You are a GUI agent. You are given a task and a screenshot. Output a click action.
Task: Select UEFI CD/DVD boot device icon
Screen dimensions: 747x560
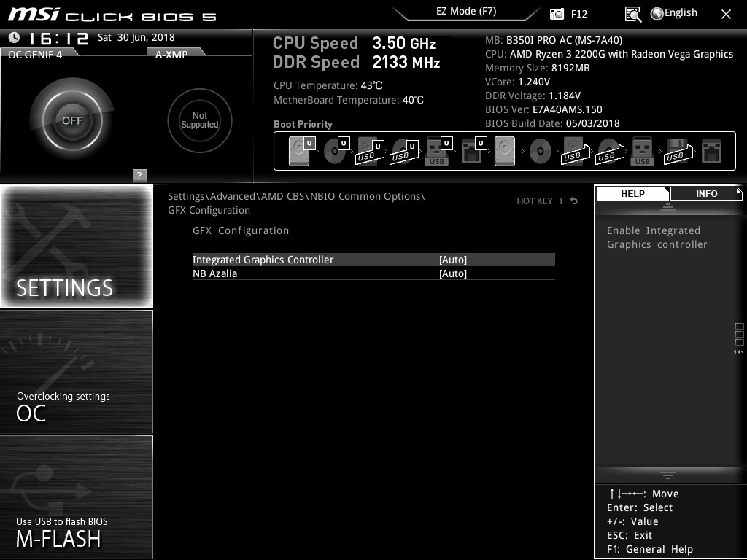click(x=336, y=151)
